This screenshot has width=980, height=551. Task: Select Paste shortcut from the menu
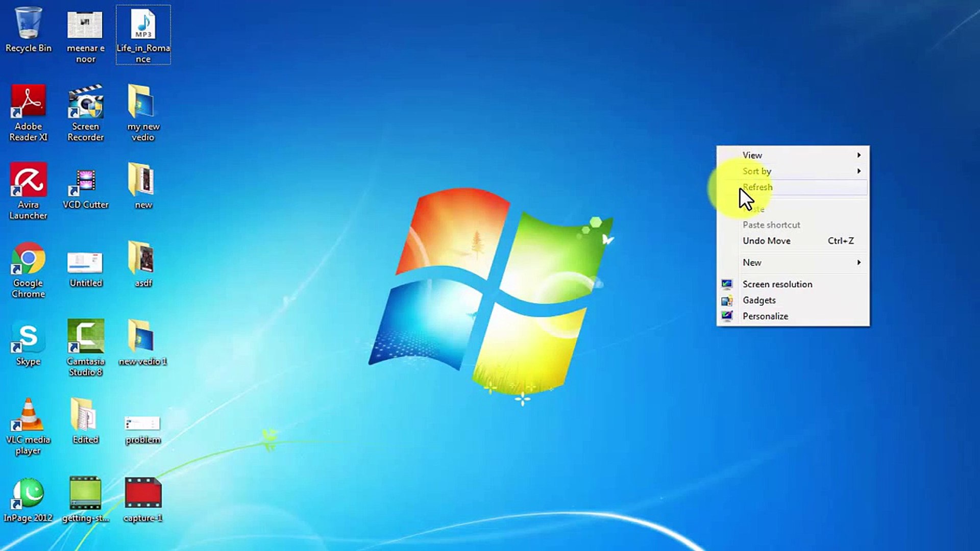pos(771,224)
